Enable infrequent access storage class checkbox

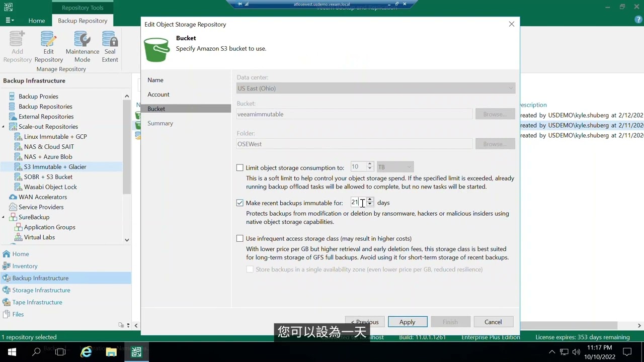tap(240, 238)
